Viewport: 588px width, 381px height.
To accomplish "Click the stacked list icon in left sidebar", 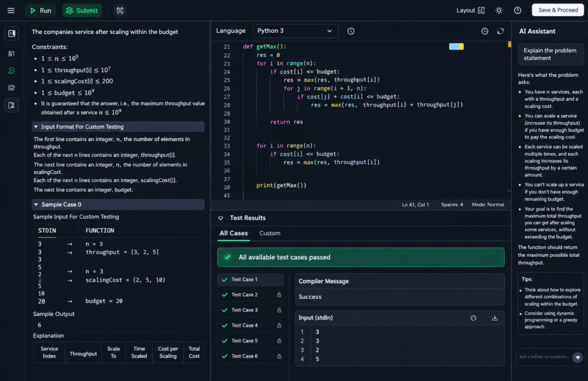I will pos(11,53).
